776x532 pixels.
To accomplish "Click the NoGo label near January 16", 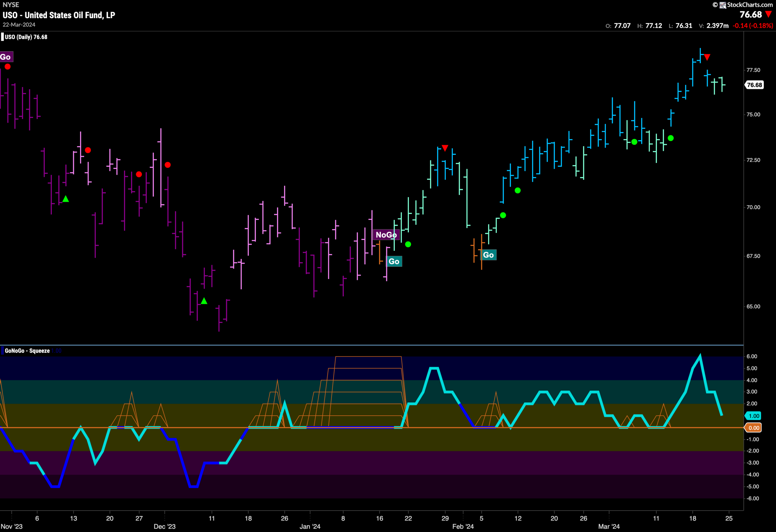I will (x=386, y=234).
